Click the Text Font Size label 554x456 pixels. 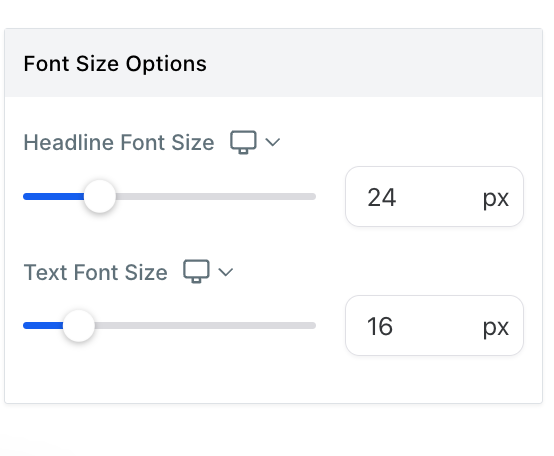point(95,272)
